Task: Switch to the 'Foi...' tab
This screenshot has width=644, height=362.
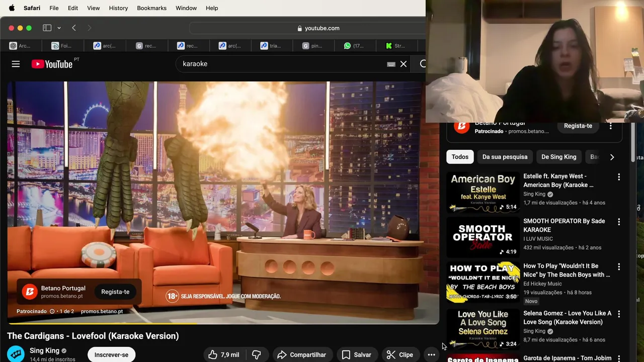Action: click(62, 46)
